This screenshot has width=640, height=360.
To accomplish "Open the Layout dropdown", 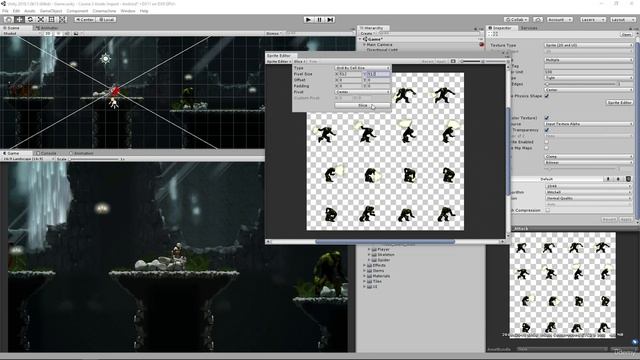I will click(622, 19).
